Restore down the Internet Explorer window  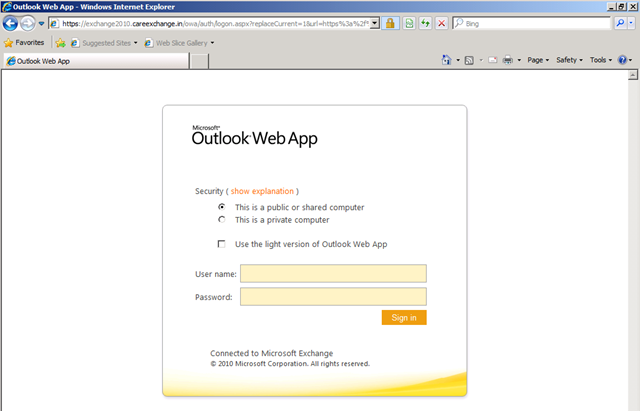click(x=621, y=7)
